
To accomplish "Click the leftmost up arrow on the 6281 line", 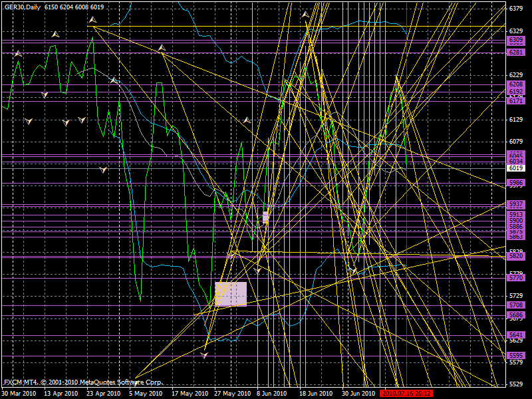I will (x=18, y=53).
